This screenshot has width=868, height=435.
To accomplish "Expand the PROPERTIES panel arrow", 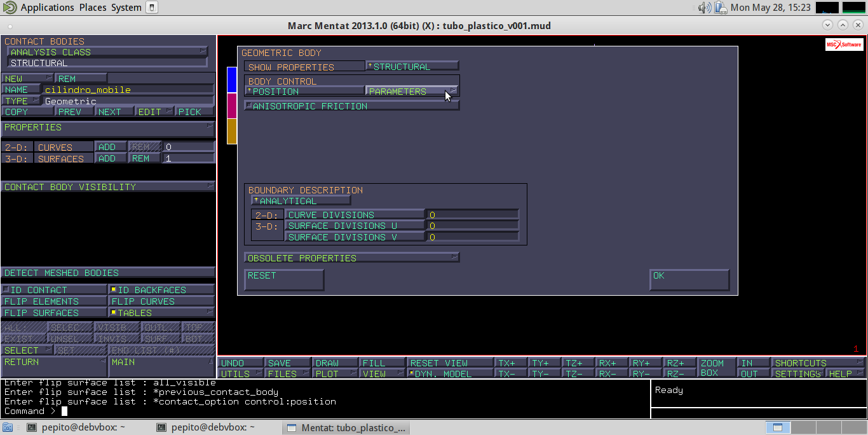I will (210, 127).
